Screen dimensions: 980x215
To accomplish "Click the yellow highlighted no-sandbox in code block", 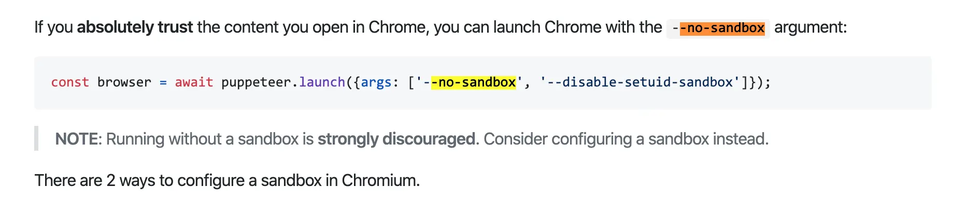I will click(x=474, y=82).
